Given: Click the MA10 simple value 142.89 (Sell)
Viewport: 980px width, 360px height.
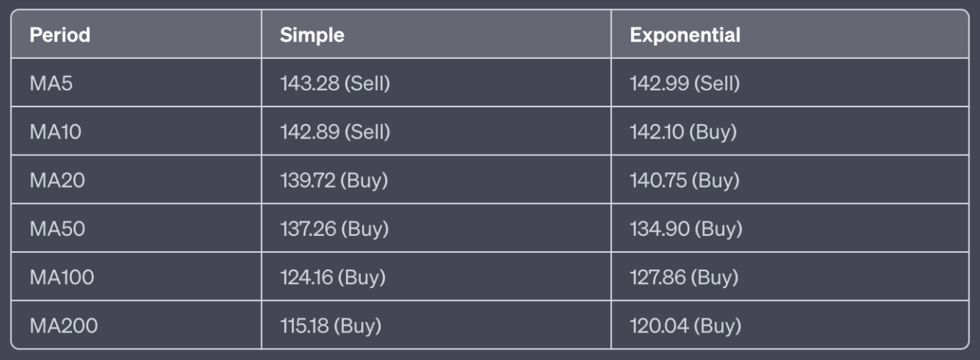Looking at the screenshot, I should click(335, 132).
